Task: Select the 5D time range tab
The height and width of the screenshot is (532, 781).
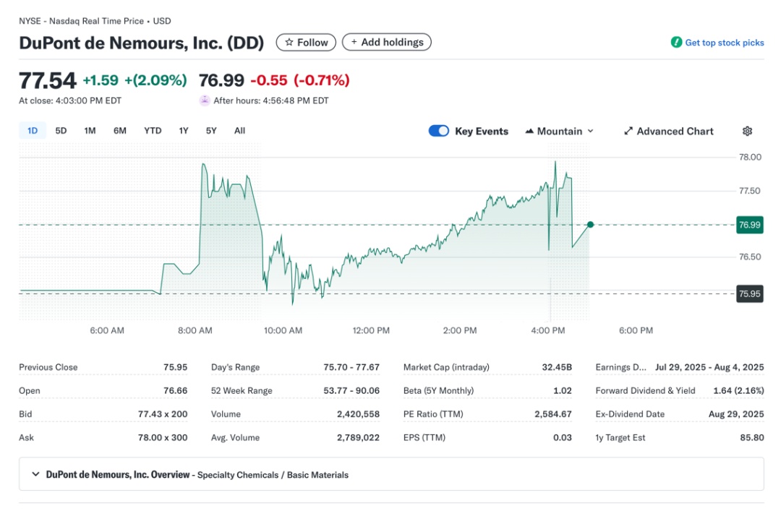Action: click(61, 130)
